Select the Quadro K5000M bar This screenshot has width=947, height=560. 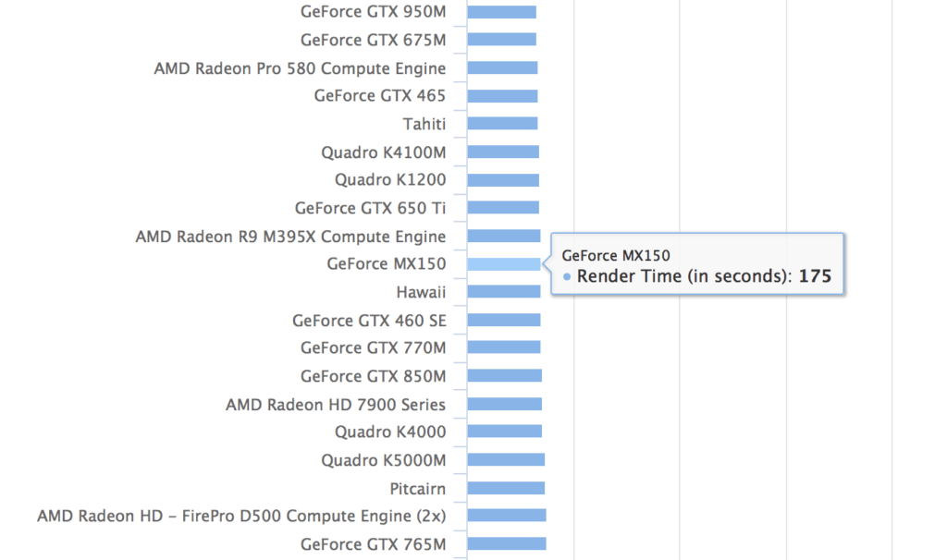click(506, 460)
